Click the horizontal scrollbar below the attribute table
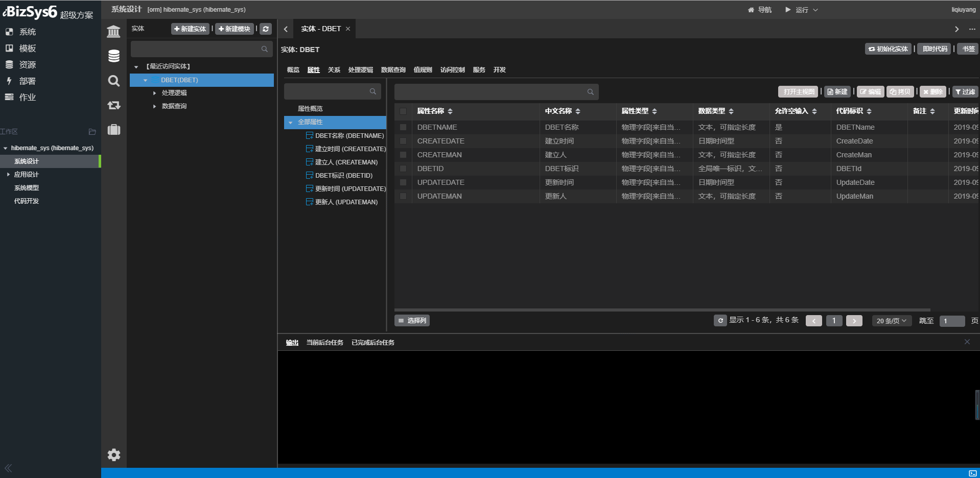The height and width of the screenshot is (478, 980). (x=662, y=310)
